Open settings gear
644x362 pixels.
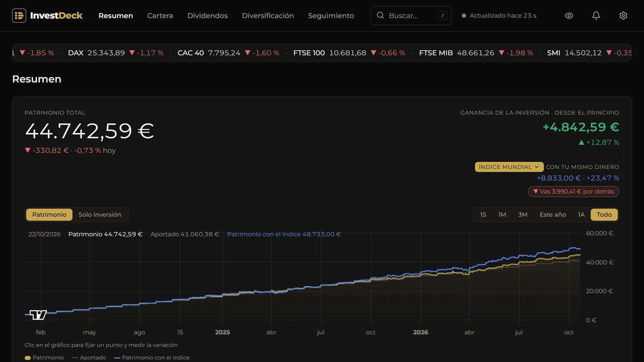[623, 16]
